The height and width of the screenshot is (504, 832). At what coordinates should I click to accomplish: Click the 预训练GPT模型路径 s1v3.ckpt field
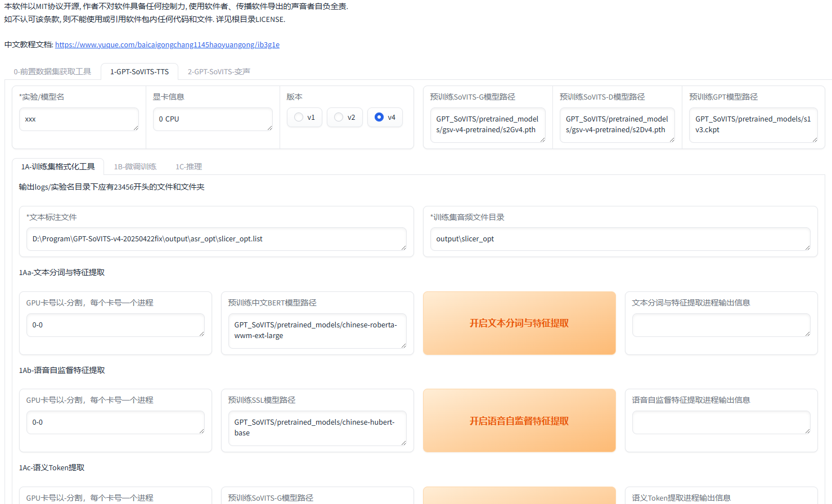pos(753,125)
